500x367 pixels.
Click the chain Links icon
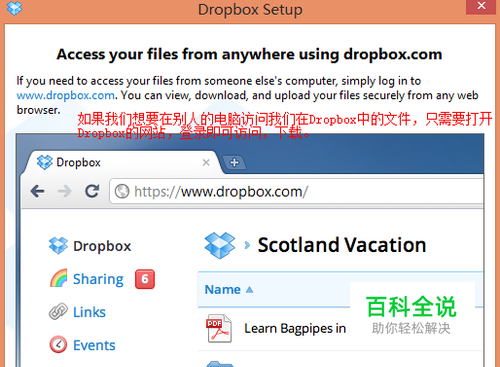coord(58,312)
